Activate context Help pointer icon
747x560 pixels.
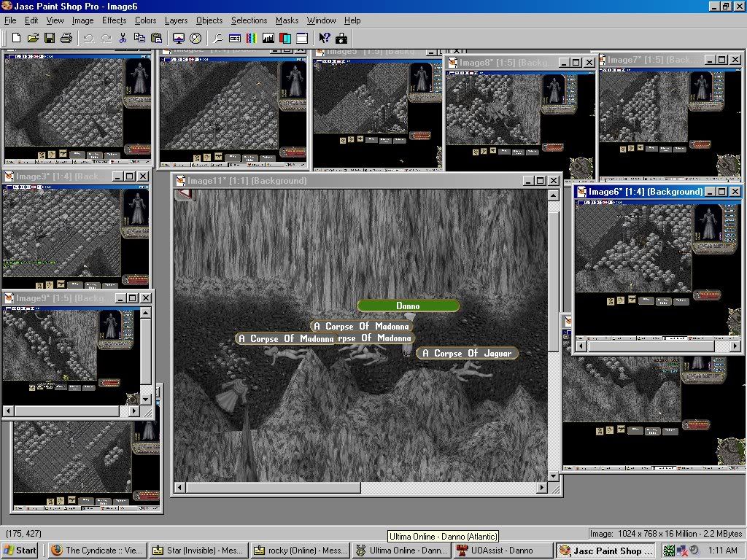coord(325,38)
